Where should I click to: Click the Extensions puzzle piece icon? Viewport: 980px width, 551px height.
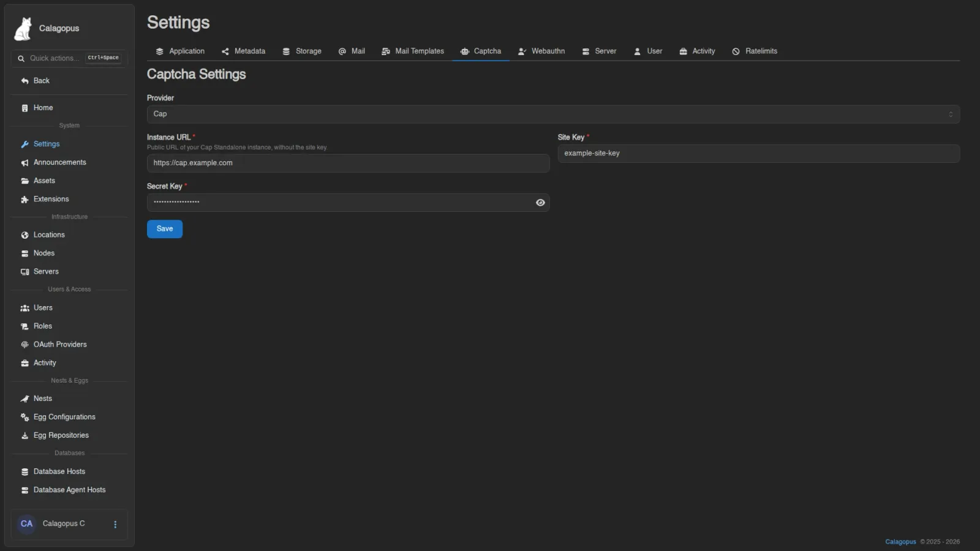(24, 200)
